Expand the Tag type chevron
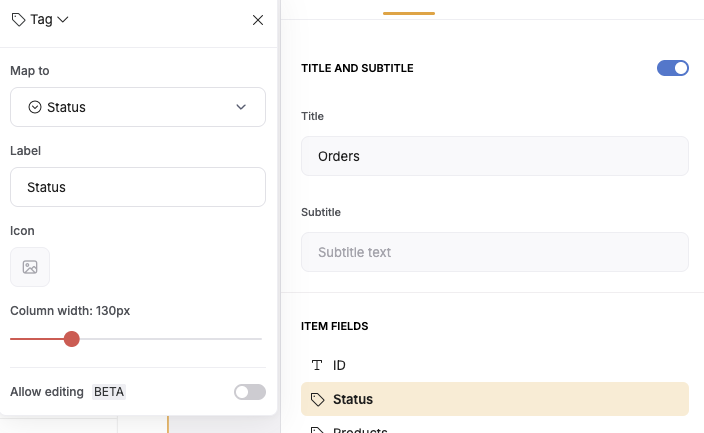Screen dimensions: 704x433 tap(63, 19)
